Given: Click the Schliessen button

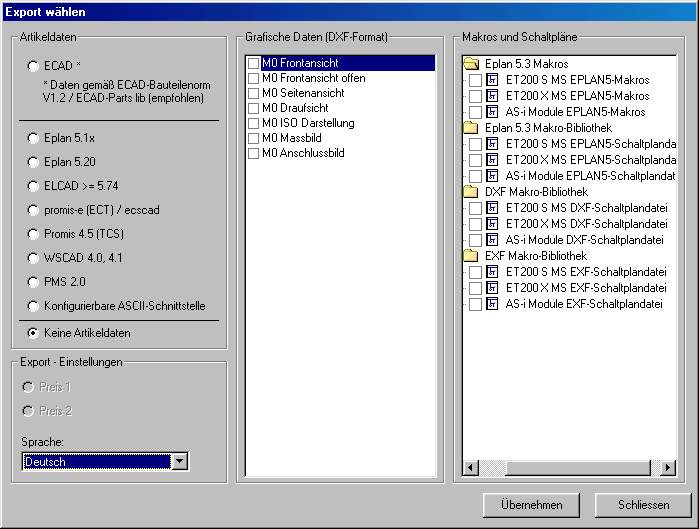Looking at the screenshot, I should [x=643, y=505].
